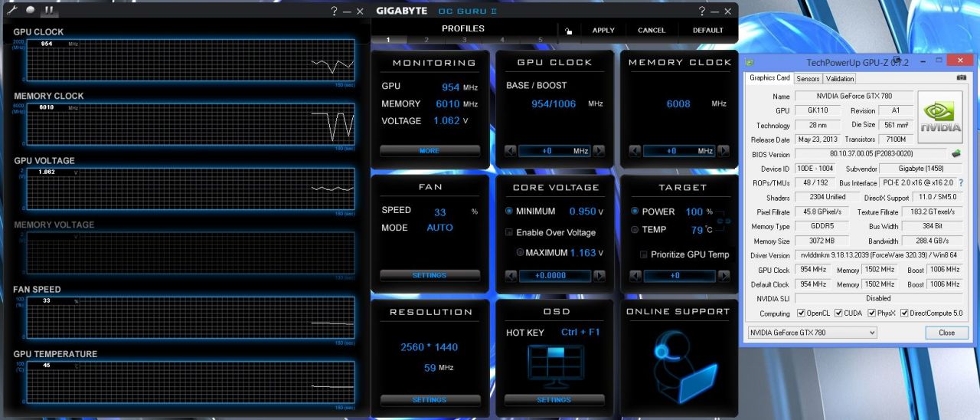Select MAXIMUM core voltage radio button
This screenshot has height=420, width=980.
click(520, 253)
